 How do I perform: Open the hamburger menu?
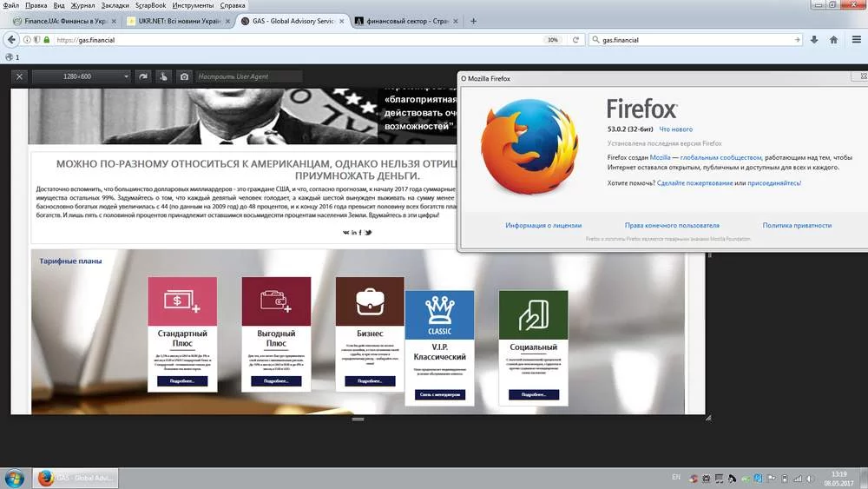tap(857, 40)
